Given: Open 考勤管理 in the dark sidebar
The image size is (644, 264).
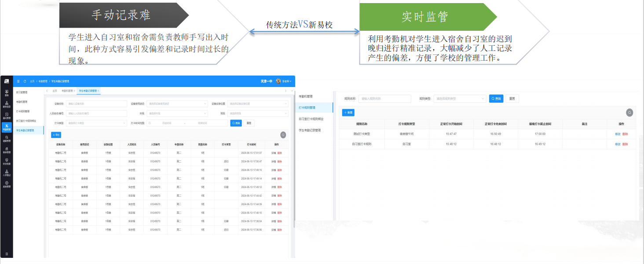Looking at the screenshot, I should [7, 127].
